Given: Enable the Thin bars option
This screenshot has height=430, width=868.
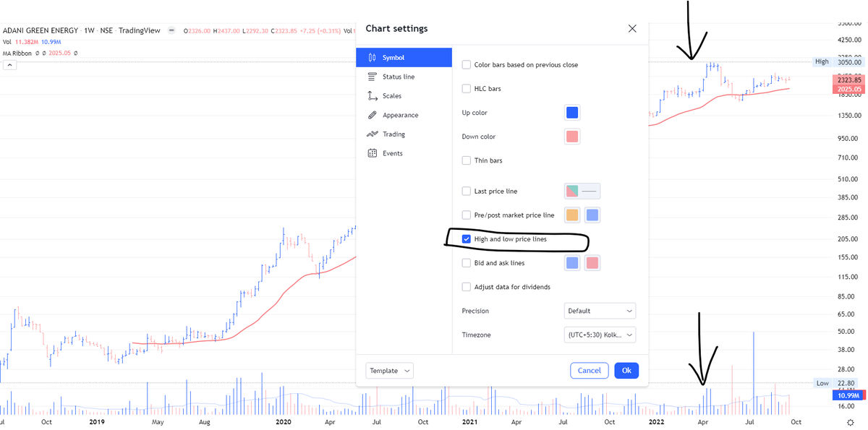Looking at the screenshot, I should coord(467,160).
